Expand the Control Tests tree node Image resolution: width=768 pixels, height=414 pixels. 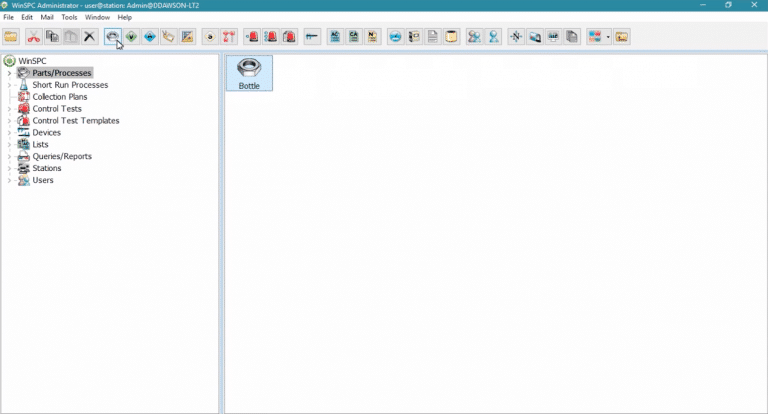(x=9, y=109)
